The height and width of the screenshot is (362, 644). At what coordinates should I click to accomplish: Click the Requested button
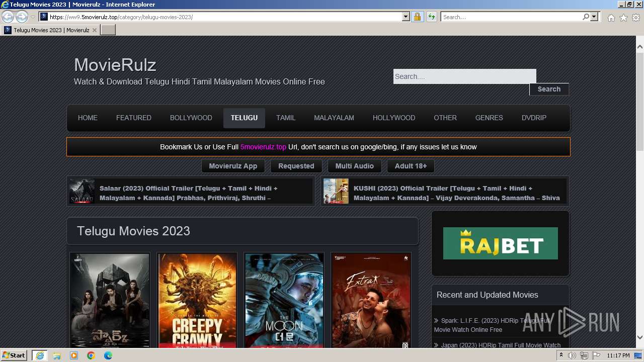(296, 166)
